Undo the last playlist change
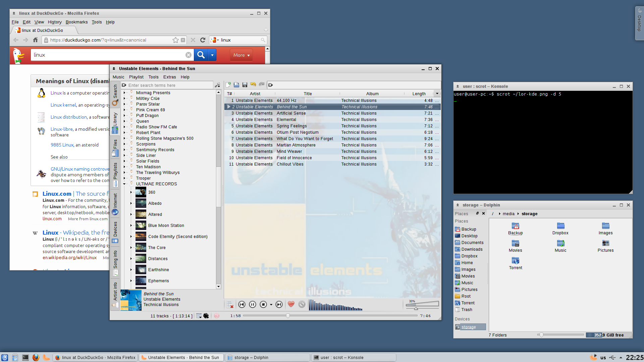Viewport: 644px width, 362px height. 253,85
